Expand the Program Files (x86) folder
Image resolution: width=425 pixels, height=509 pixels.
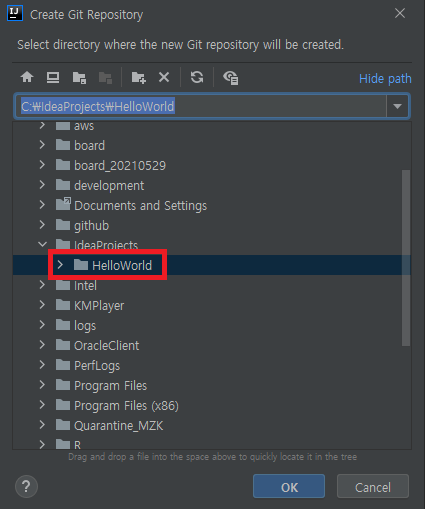click(x=42, y=405)
